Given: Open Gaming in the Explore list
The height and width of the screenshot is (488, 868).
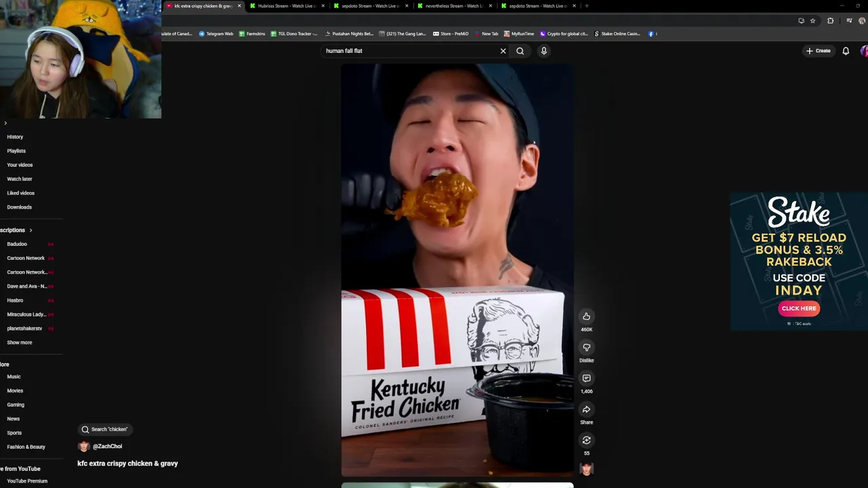Looking at the screenshot, I should tap(16, 405).
